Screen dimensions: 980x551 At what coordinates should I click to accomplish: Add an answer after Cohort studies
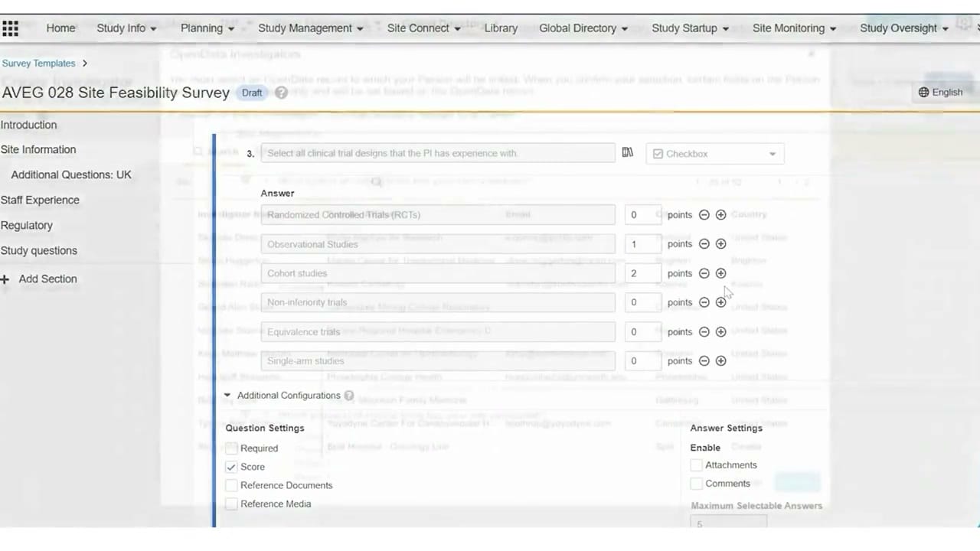tap(720, 273)
